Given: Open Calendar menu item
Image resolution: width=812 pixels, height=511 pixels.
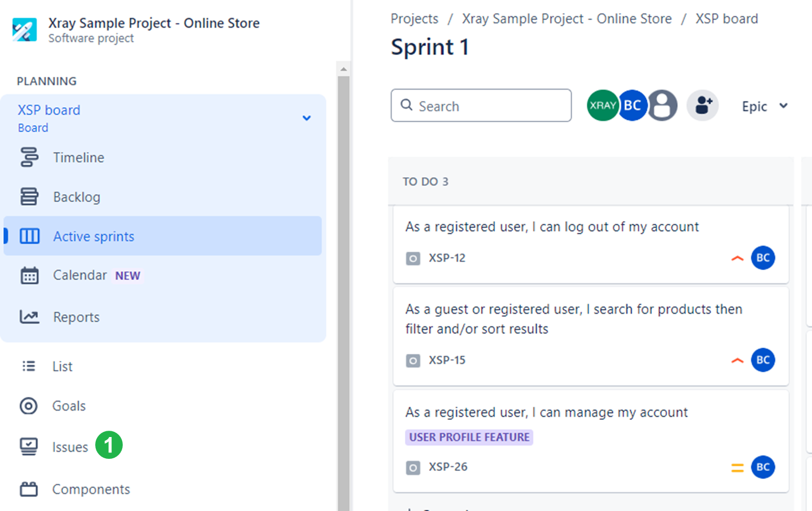Looking at the screenshot, I should (x=163, y=275).
